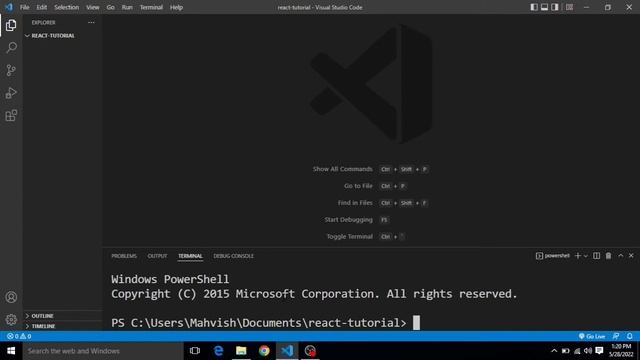
Task: Open the network tray icon
Action: click(x=577, y=351)
